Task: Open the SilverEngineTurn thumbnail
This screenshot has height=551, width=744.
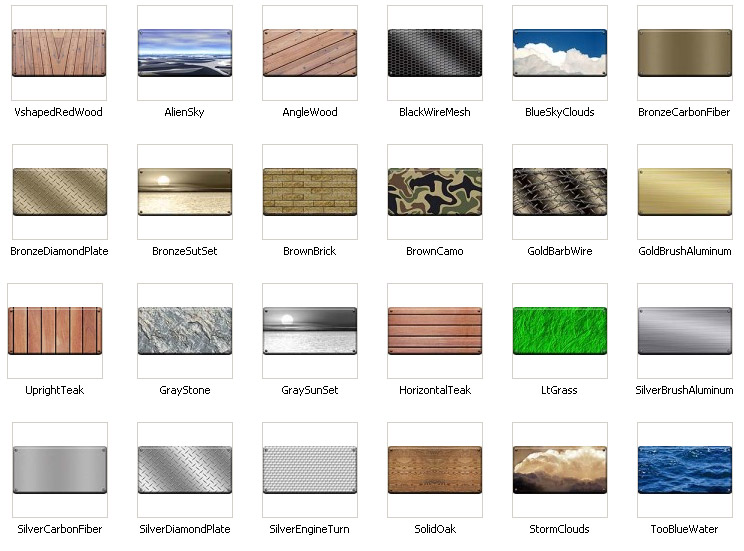Action: click(310, 470)
